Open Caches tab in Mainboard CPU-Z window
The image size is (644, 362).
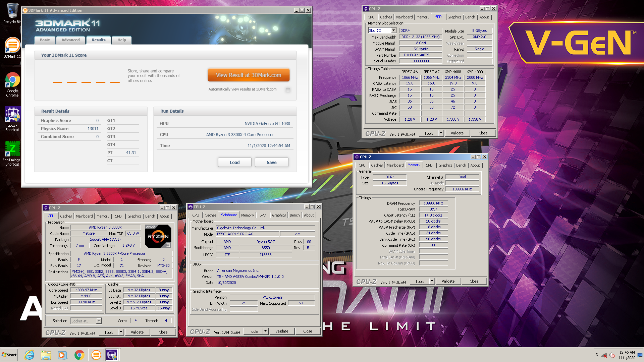(x=210, y=215)
